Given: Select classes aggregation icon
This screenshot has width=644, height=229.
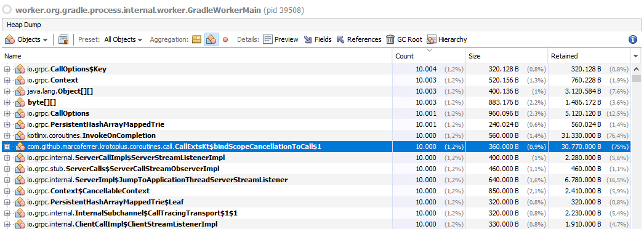Looking at the screenshot, I should (211, 39).
